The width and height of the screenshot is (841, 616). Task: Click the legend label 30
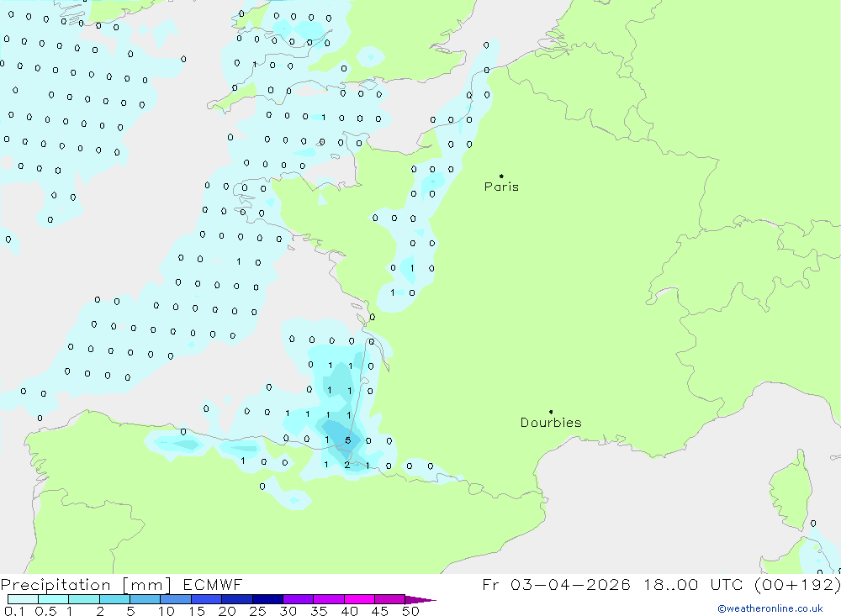pyautogui.click(x=288, y=611)
